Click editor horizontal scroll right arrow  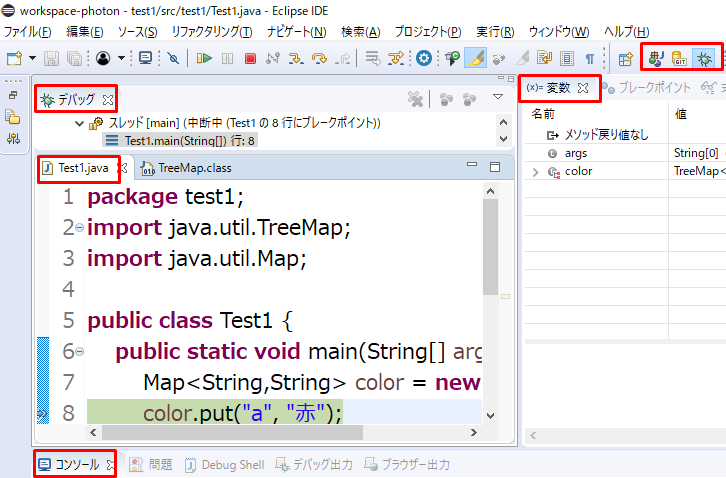click(x=473, y=433)
